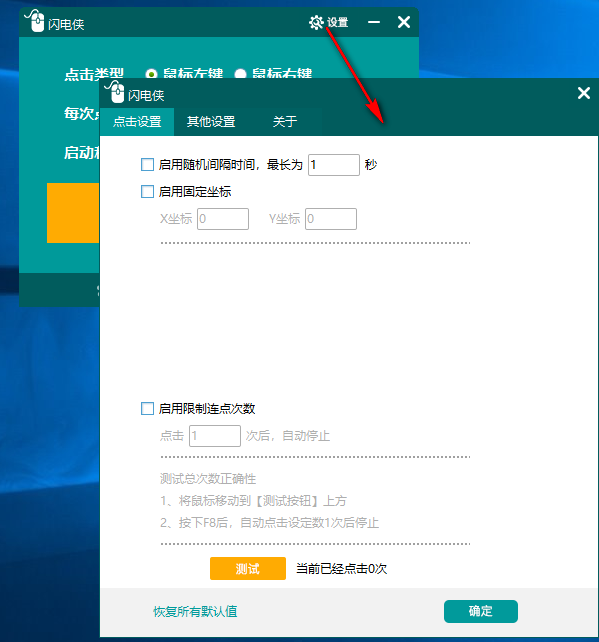Select 鼠标左键 radio button in main window
The height and width of the screenshot is (642, 599).
(151, 75)
